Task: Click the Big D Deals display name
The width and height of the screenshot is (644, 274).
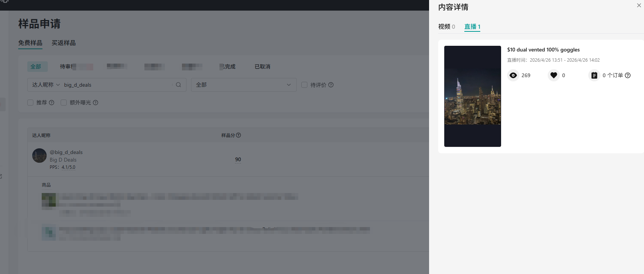Action: click(x=63, y=160)
